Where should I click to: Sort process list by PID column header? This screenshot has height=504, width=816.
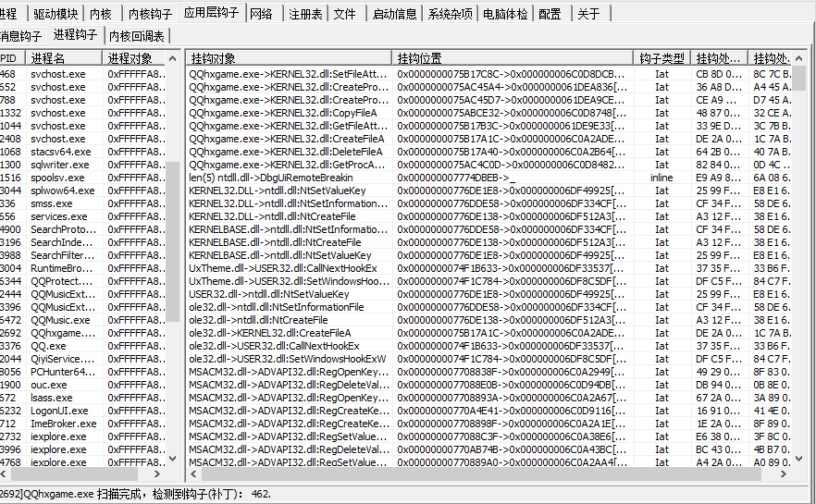(13, 57)
